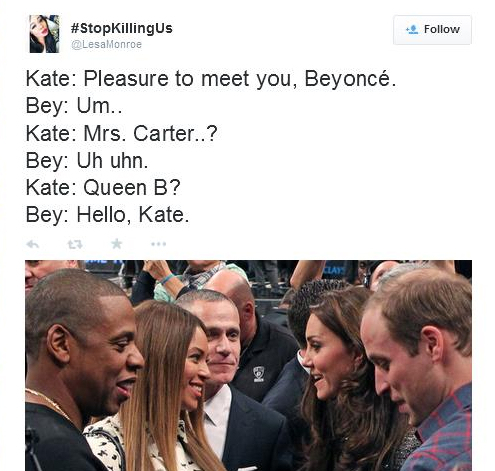Click the line 'Kate: Pleasure to meet you, Beyoncé.'
495x471 pixels.
pos(211,79)
